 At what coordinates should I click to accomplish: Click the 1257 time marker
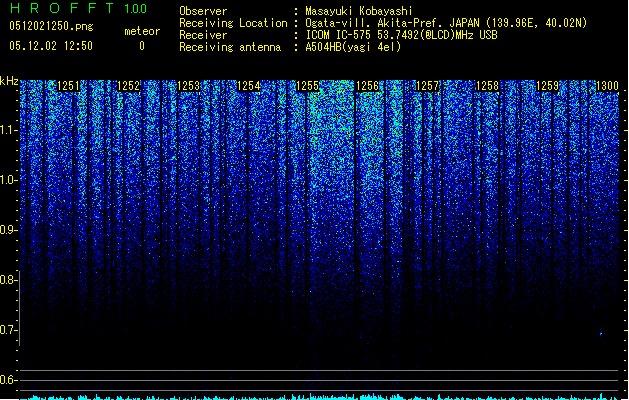[428, 86]
